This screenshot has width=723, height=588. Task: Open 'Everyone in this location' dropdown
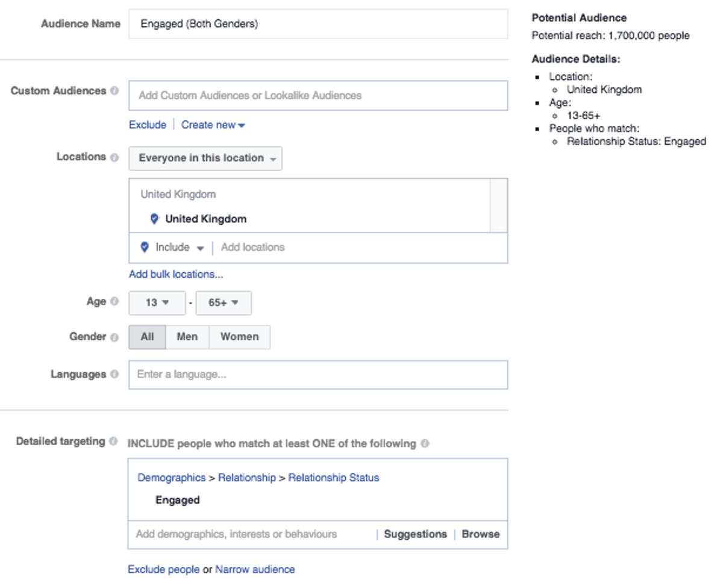click(x=205, y=158)
